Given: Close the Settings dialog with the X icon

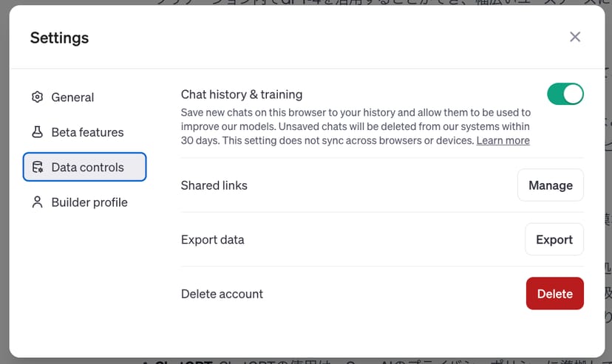Looking at the screenshot, I should [x=575, y=37].
